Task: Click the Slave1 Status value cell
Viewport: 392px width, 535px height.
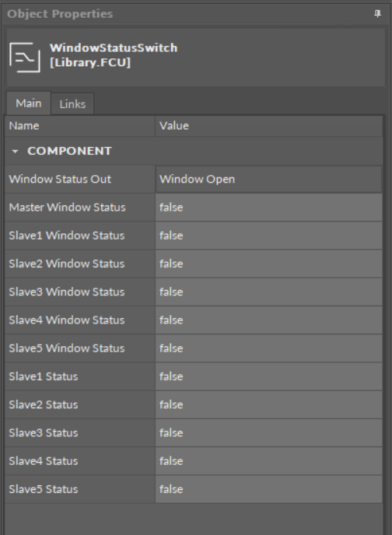Action: tap(269, 376)
